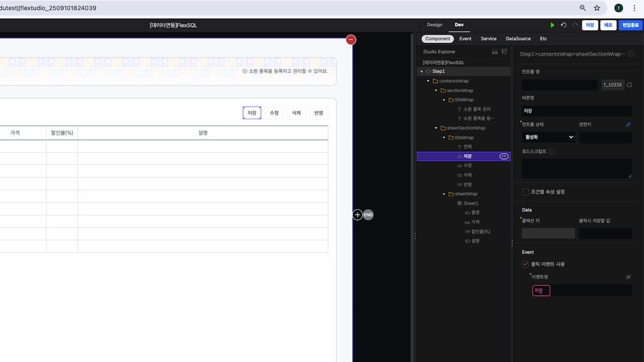Open the browser three-dot menu
Viewport: 644px width, 362px height.
pyautogui.click(x=634, y=8)
